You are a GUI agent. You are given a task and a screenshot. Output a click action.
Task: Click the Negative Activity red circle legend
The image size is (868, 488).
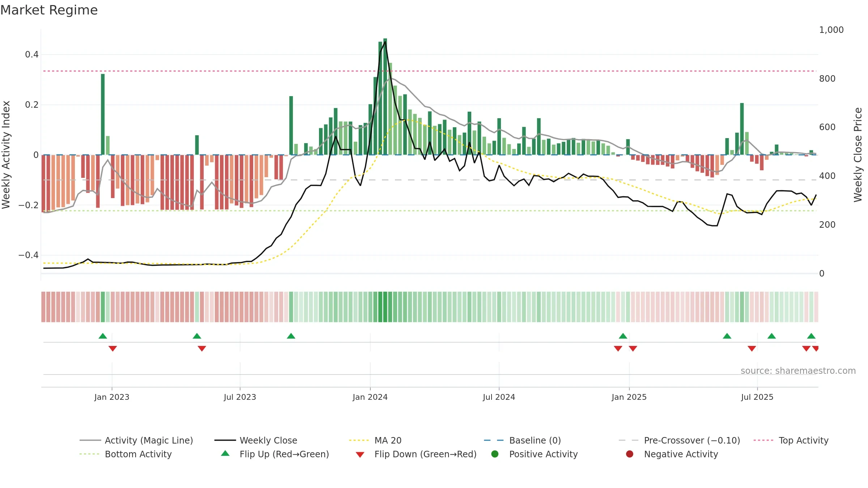click(630, 454)
